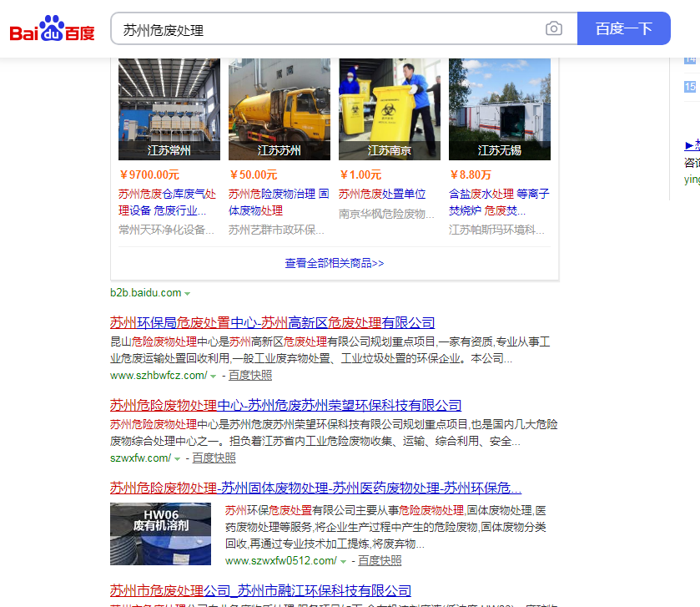The height and width of the screenshot is (607, 700).
Task: Click 查看全部相关商品>> link
Action: coord(335,263)
